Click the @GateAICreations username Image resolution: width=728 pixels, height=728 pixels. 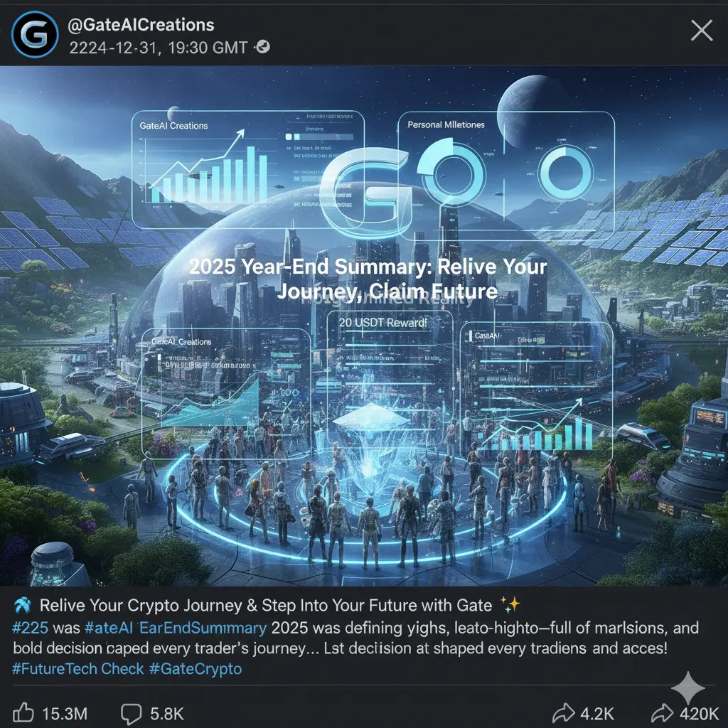(141, 25)
